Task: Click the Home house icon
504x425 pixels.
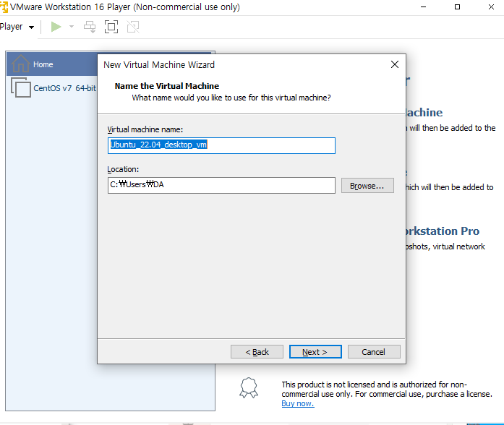Action: pyautogui.click(x=20, y=64)
